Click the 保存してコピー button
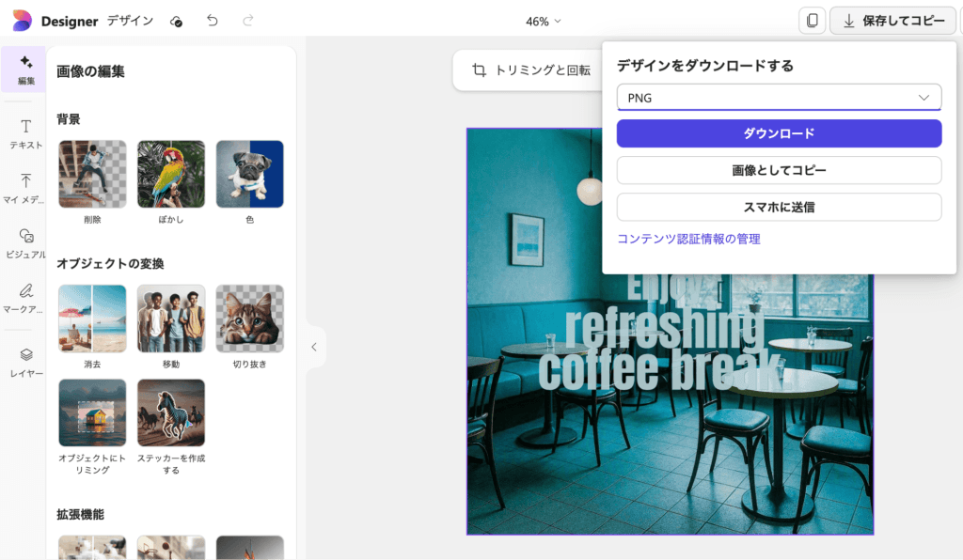The height and width of the screenshot is (560, 963). click(x=893, y=21)
